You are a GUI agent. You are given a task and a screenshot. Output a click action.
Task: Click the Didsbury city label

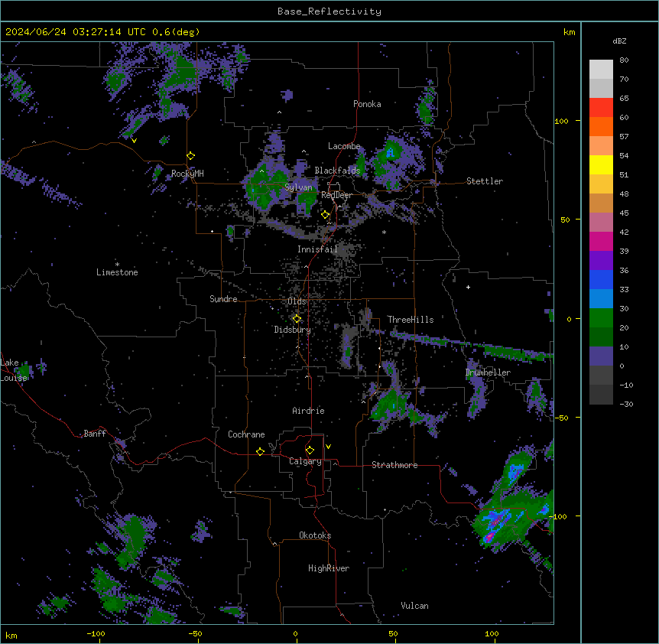(293, 330)
